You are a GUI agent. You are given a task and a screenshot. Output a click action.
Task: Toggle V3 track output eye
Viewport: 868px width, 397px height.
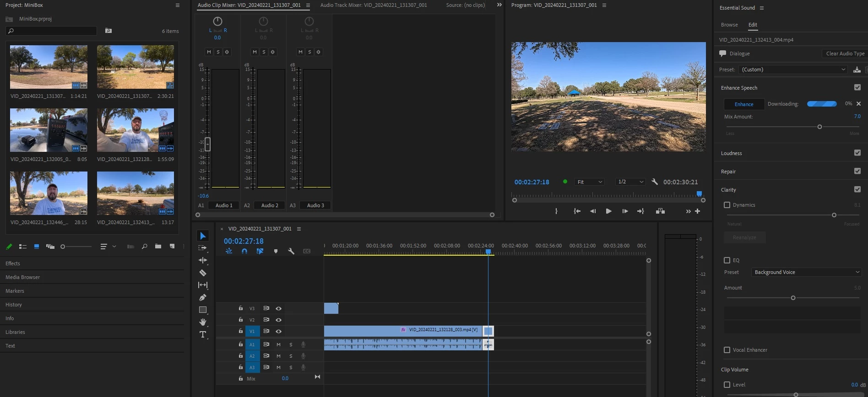[278, 308]
